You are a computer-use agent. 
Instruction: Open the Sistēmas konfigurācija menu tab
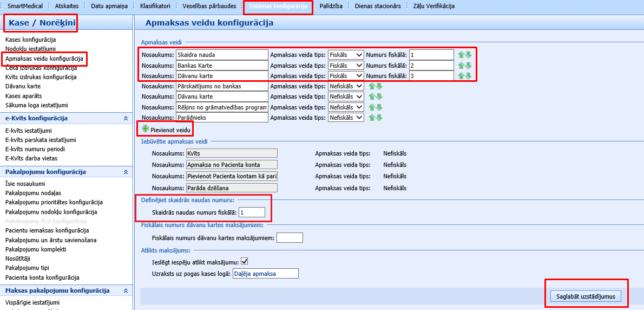coord(278,7)
